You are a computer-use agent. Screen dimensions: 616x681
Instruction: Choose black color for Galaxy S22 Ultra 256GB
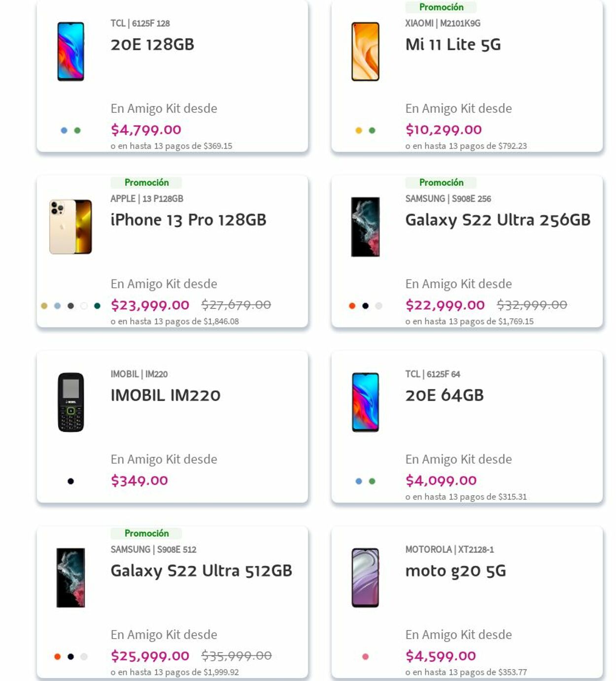pos(365,306)
